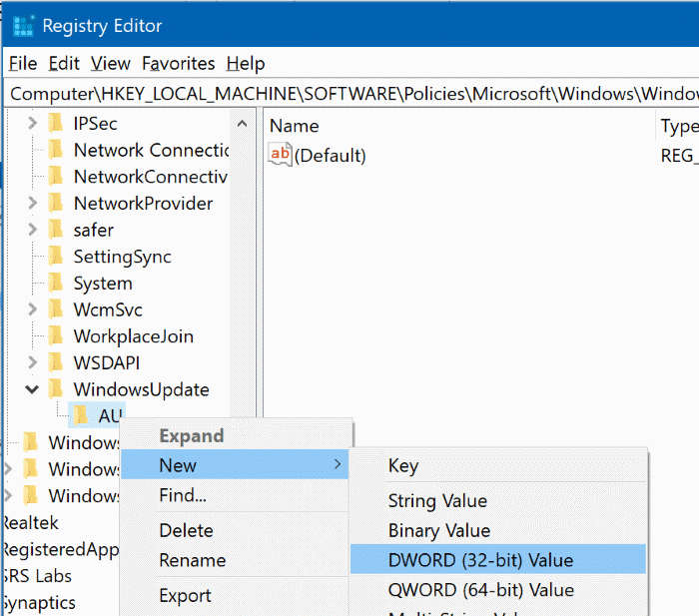
Task: Click the New submenu arrow
Action: 338,464
